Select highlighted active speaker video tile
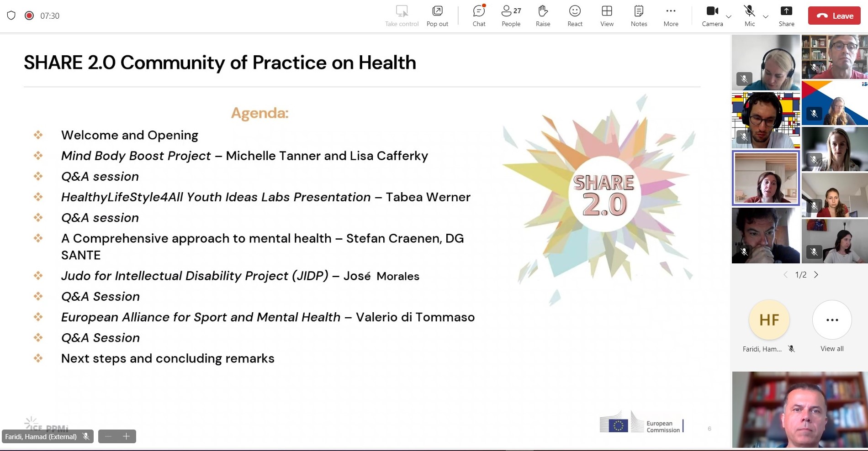This screenshot has height=451, width=868. click(x=766, y=178)
